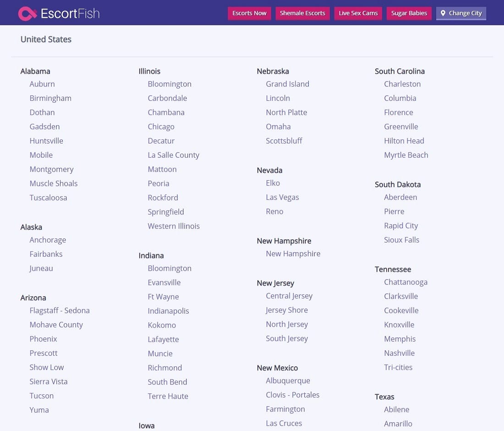The height and width of the screenshot is (431, 504).
Task: Click the United States page heading
Action: [46, 39]
